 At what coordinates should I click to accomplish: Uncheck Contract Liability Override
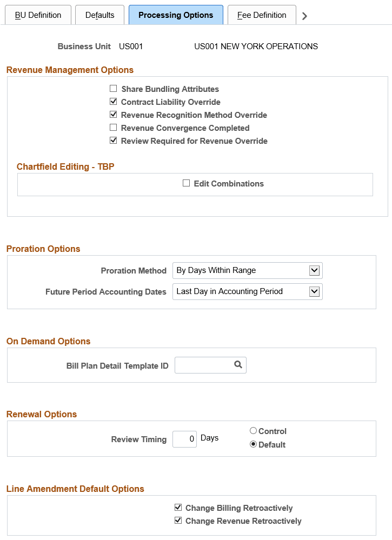pyautogui.click(x=114, y=102)
